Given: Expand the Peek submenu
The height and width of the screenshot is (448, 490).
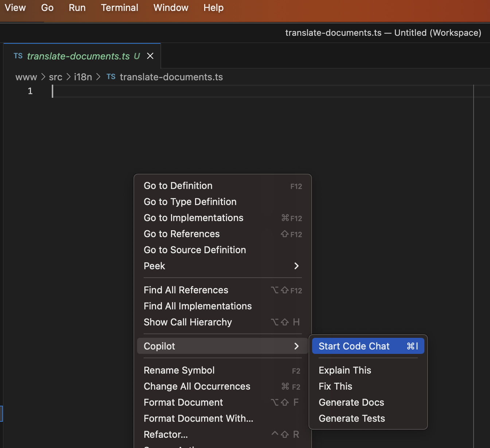Looking at the screenshot, I should (223, 266).
